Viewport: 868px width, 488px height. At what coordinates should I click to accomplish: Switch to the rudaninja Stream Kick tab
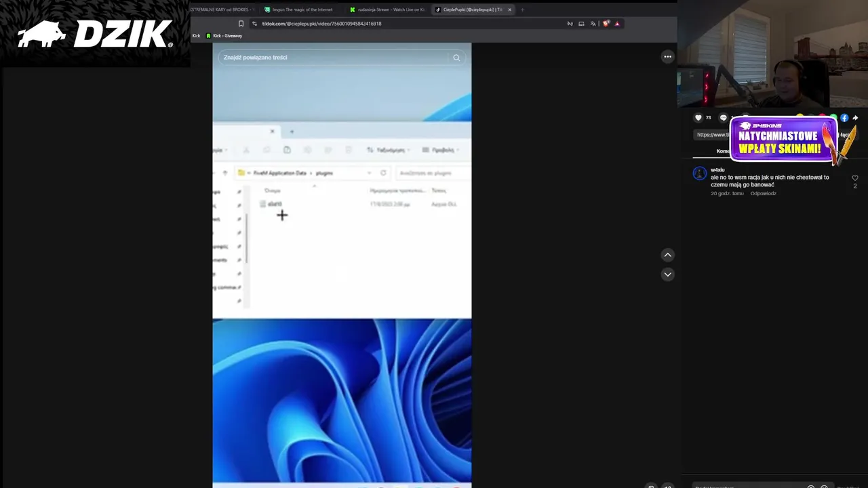pyautogui.click(x=388, y=9)
